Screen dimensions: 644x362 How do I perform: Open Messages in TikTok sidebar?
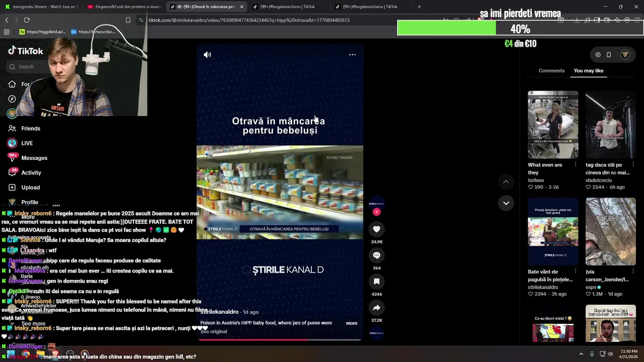(x=28, y=158)
